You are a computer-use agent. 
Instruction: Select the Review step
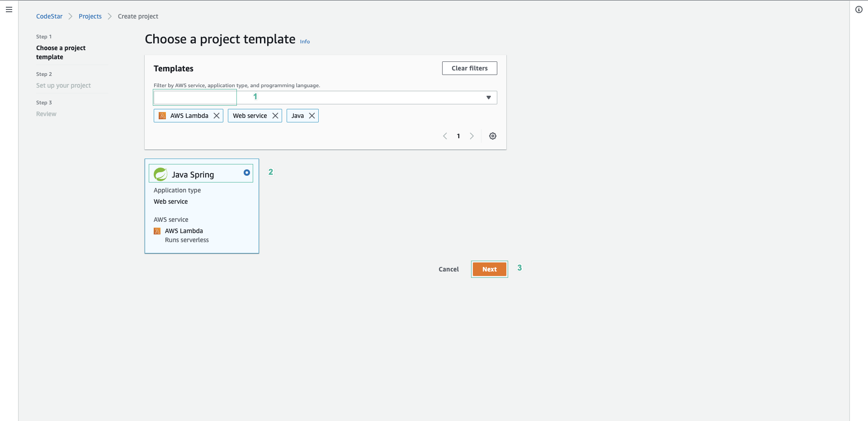point(46,114)
